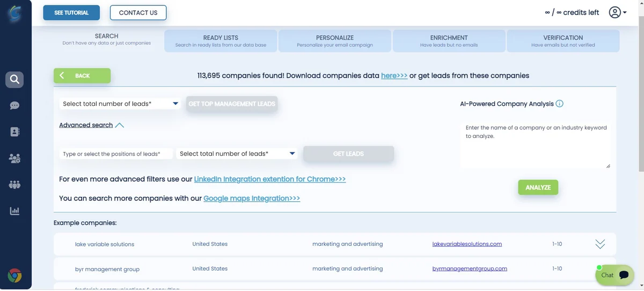Click the green BACK button
Screen dimensions: 644x291
point(82,76)
